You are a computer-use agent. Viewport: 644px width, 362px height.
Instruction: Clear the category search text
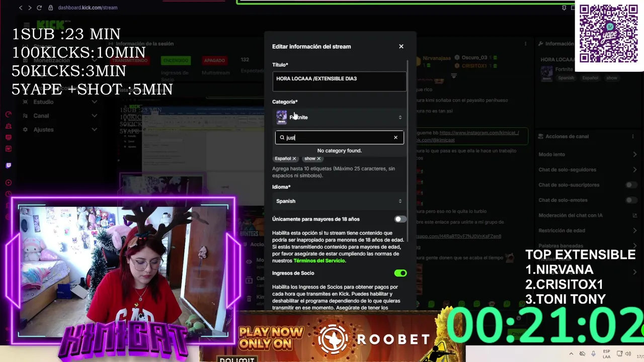pos(395,137)
